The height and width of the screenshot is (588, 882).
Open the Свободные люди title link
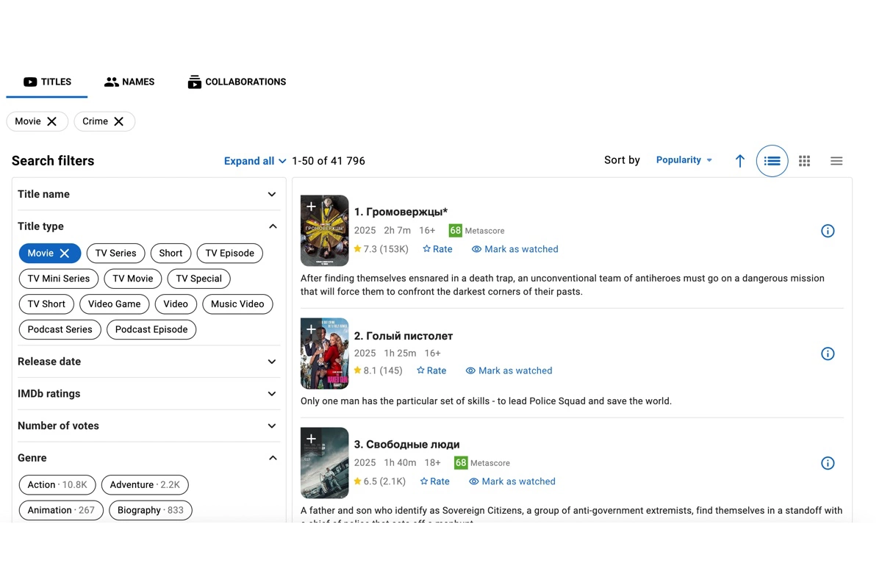(x=406, y=445)
